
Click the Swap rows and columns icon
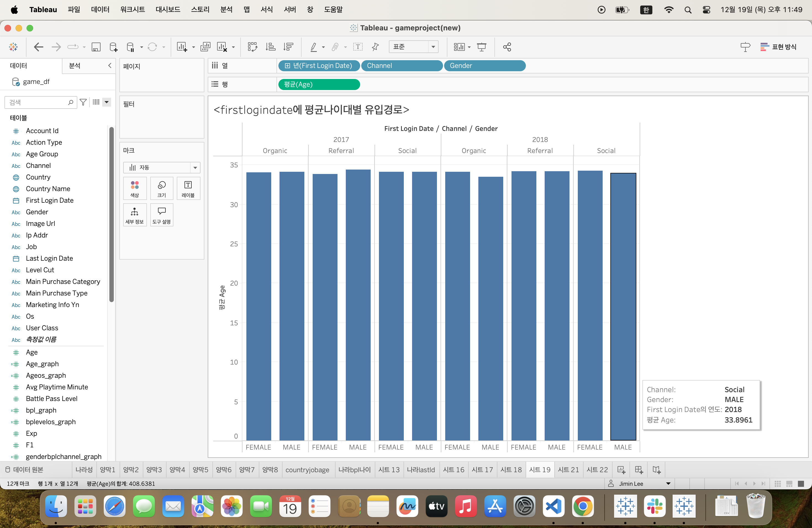point(252,47)
